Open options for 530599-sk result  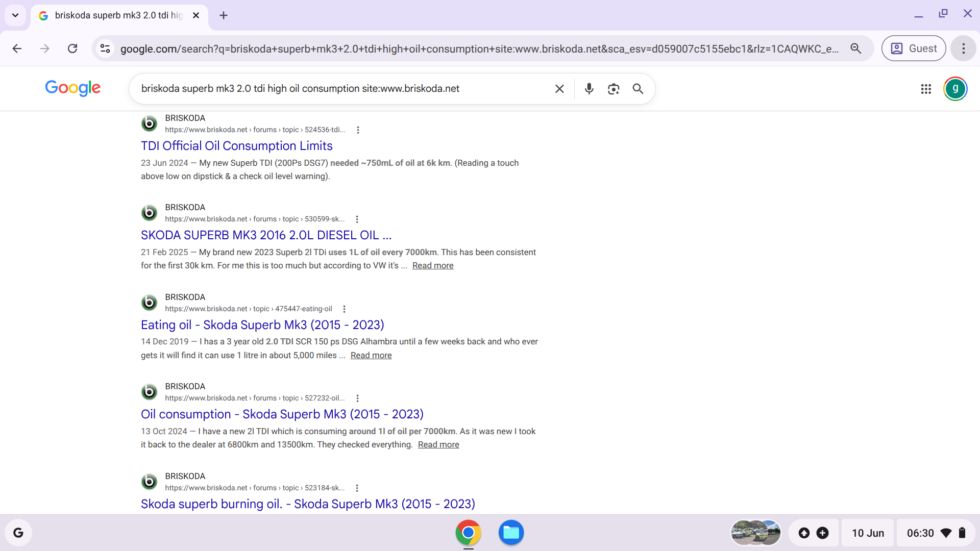coord(357,219)
